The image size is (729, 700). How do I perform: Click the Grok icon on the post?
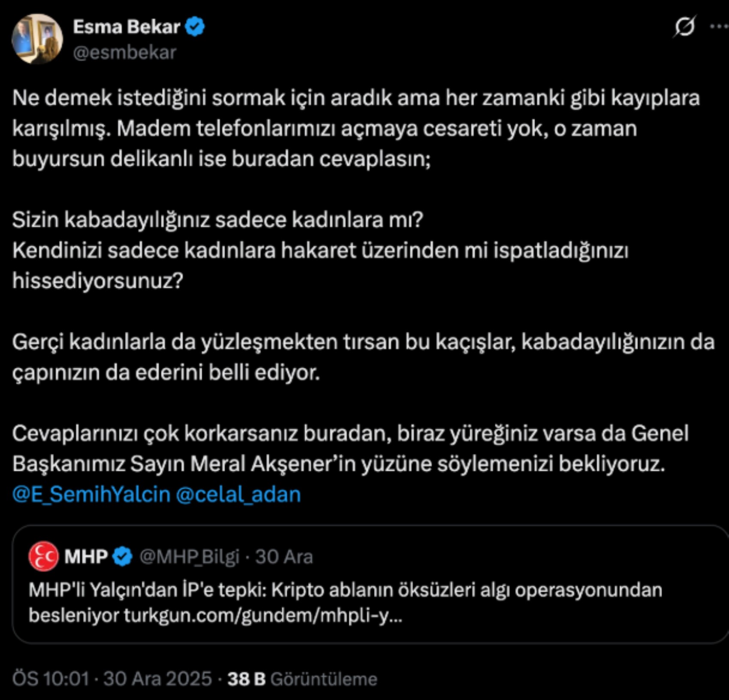684,27
